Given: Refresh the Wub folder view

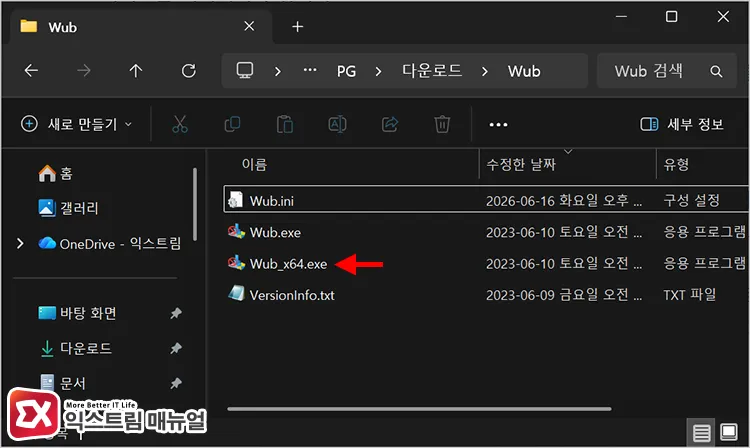Looking at the screenshot, I should point(188,71).
